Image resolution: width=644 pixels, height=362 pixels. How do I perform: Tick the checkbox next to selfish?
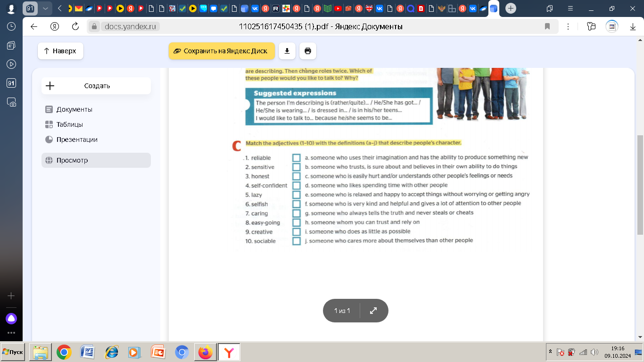[x=297, y=204]
